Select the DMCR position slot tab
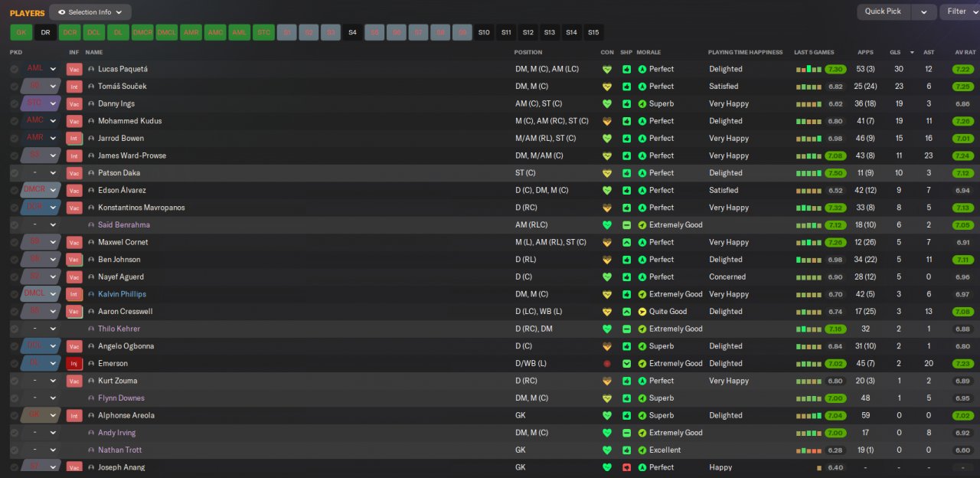This screenshot has height=478, width=980. point(142,32)
